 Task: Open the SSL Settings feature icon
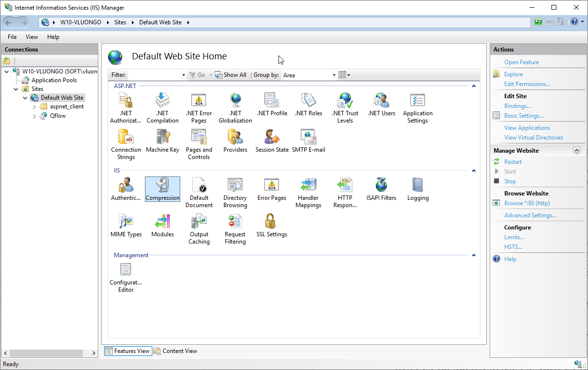[x=272, y=226]
